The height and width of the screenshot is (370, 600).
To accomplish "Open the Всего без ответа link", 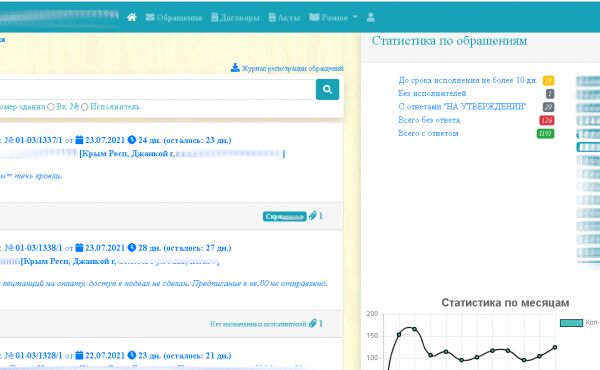I will click(429, 120).
